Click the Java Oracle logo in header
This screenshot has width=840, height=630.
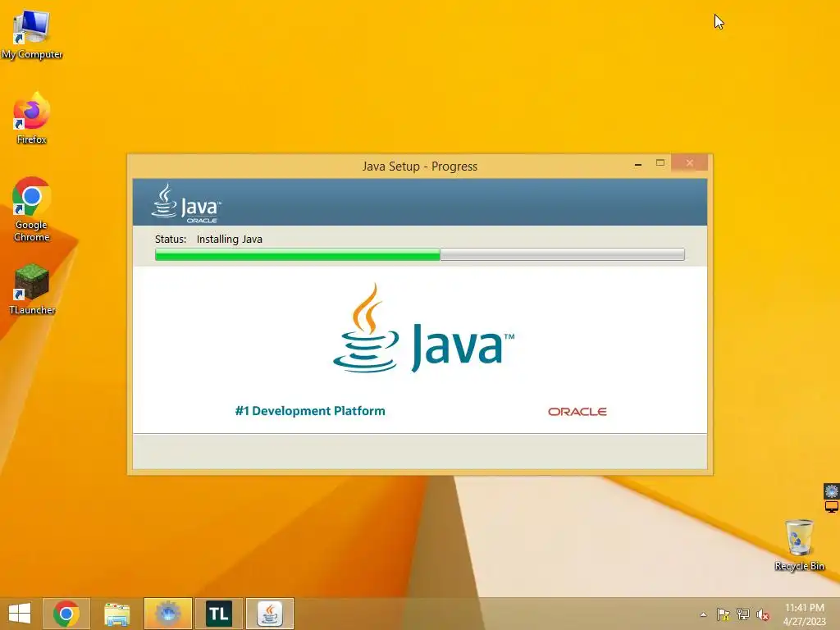click(186, 203)
